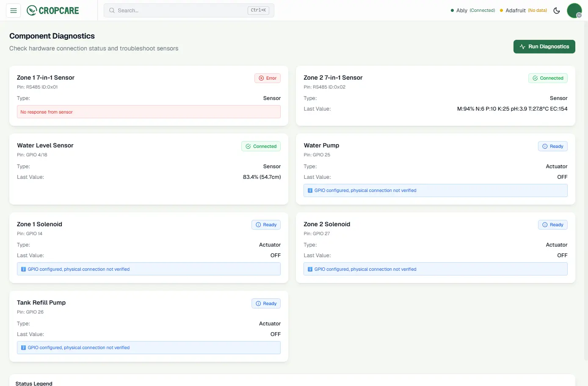The width and height of the screenshot is (588, 386).
Task: Click the Component Diagnostics heading
Action: 52,36
